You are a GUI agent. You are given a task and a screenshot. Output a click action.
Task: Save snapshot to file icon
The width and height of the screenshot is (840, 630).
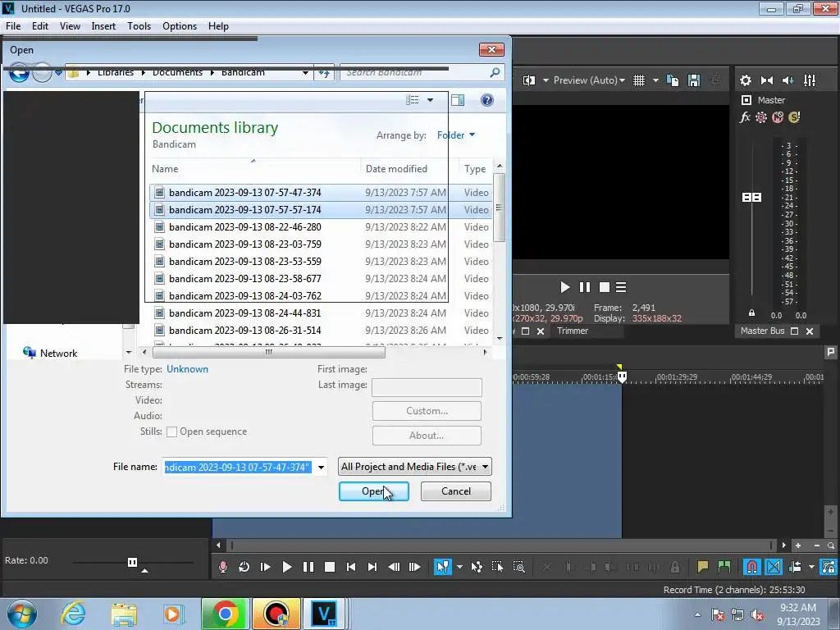pos(694,80)
